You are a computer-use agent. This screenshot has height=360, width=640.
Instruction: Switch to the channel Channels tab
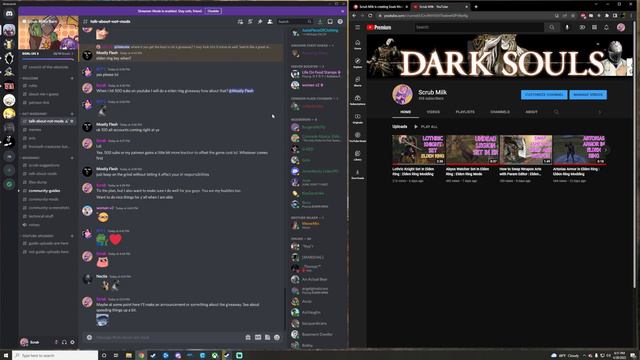point(500,112)
